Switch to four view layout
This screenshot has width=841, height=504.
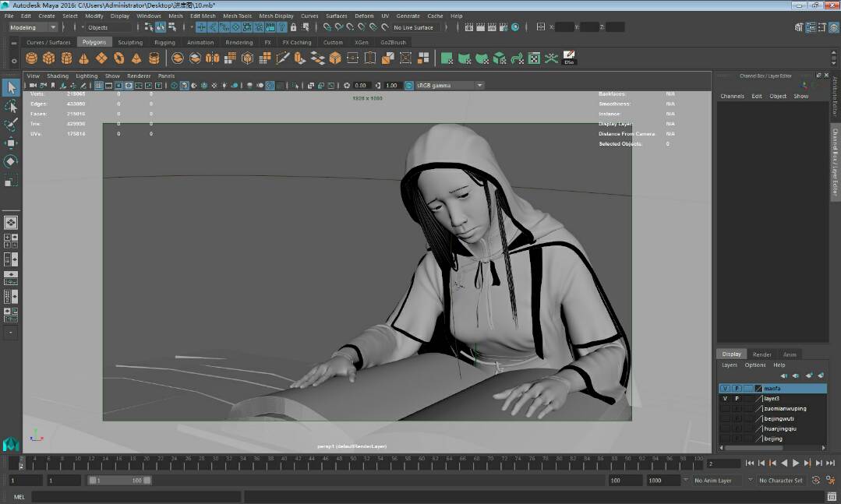[x=11, y=241]
